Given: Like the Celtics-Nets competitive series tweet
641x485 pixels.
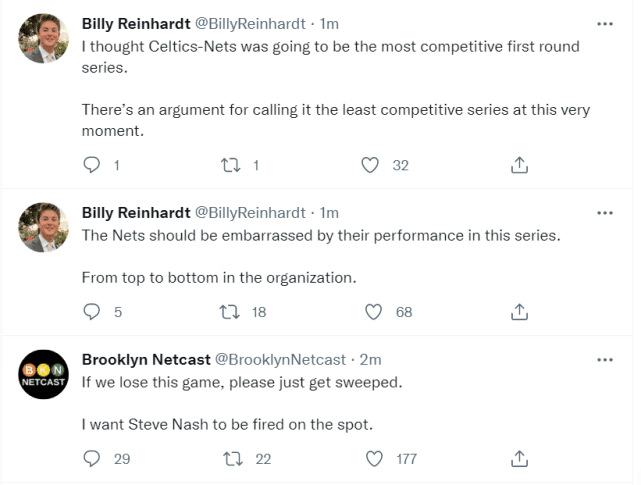Looking at the screenshot, I should [x=371, y=166].
